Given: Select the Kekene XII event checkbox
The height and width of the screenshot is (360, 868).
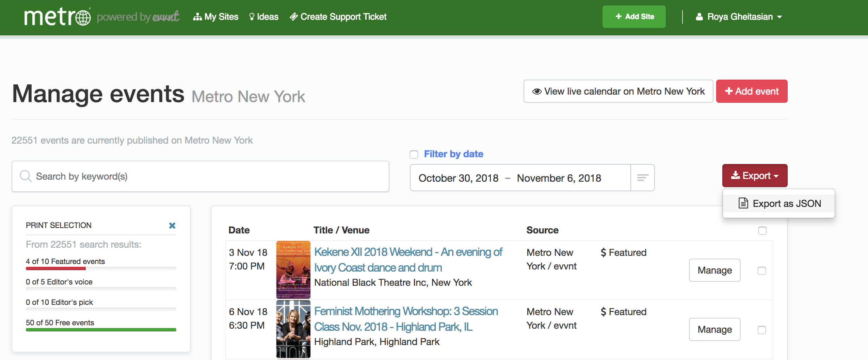Looking at the screenshot, I should tap(762, 271).
